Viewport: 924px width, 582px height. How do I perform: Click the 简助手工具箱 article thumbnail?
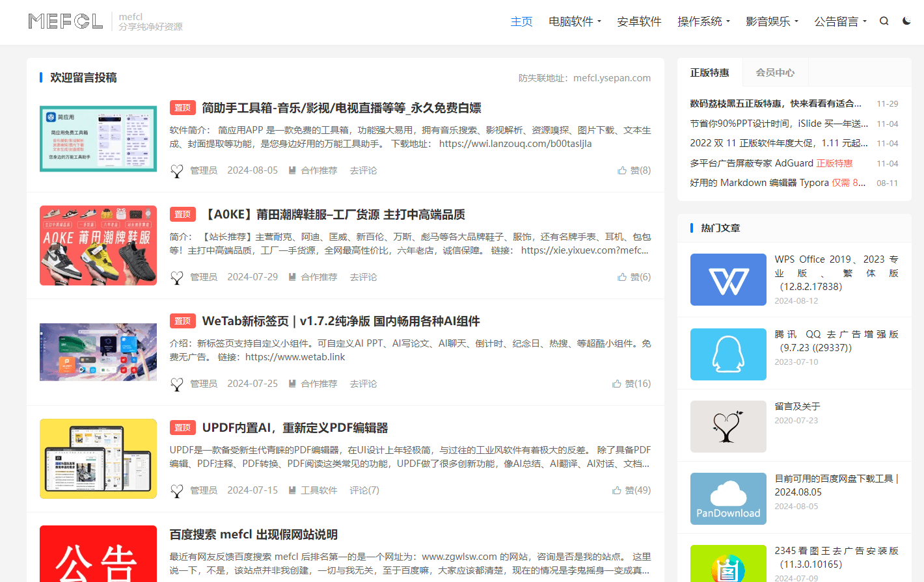tap(98, 139)
